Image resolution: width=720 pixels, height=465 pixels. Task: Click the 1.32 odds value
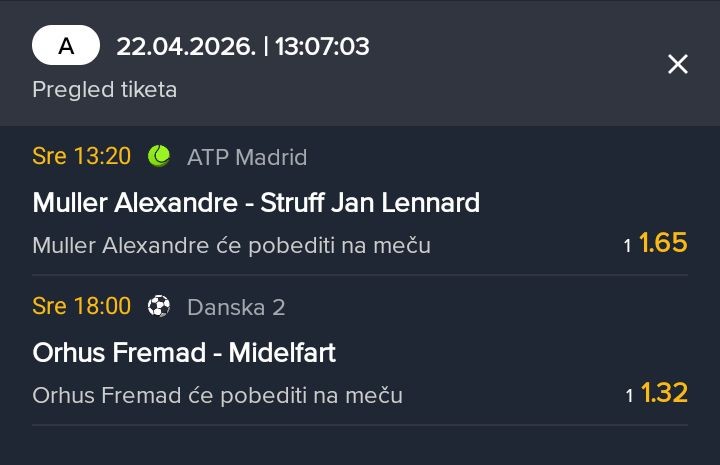tap(664, 393)
